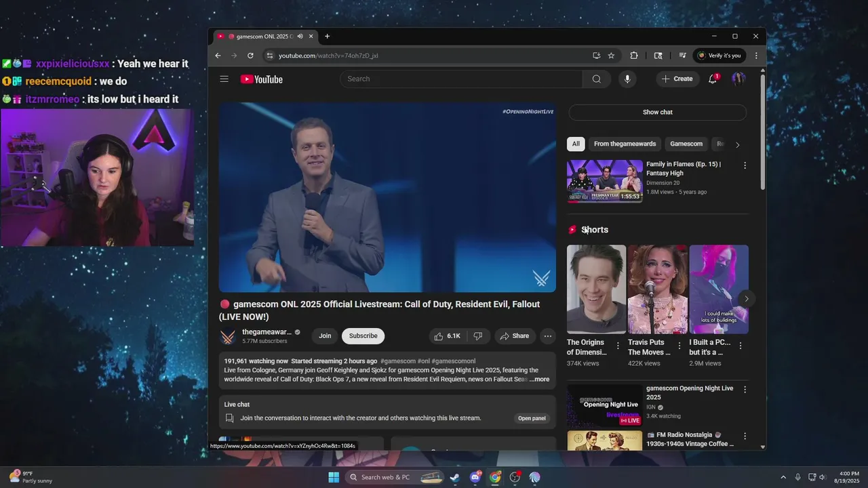Image resolution: width=868 pixels, height=488 pixels.
Task: Go to the YouTube home logo
Action: coord(261,79)
